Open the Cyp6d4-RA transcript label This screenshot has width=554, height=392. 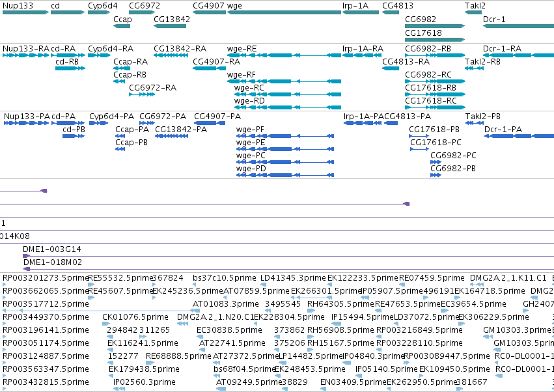(111, 48)
